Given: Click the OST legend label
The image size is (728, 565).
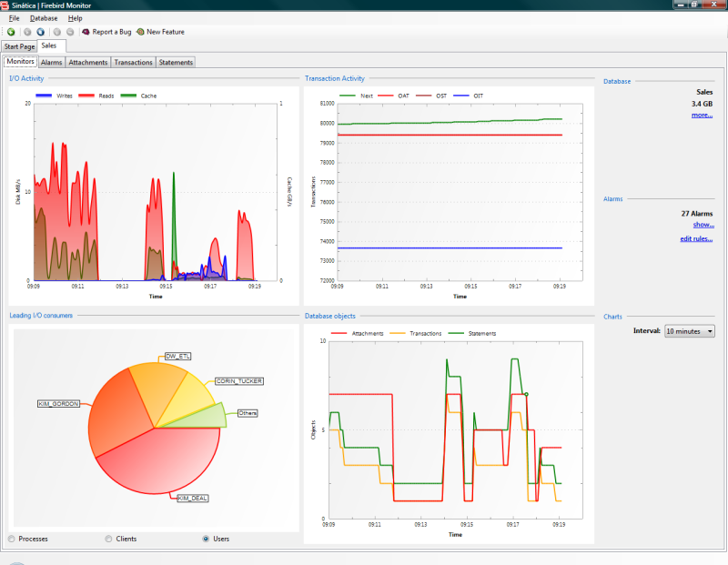Looking at the screenshot, I should click(x=441, y=96).
